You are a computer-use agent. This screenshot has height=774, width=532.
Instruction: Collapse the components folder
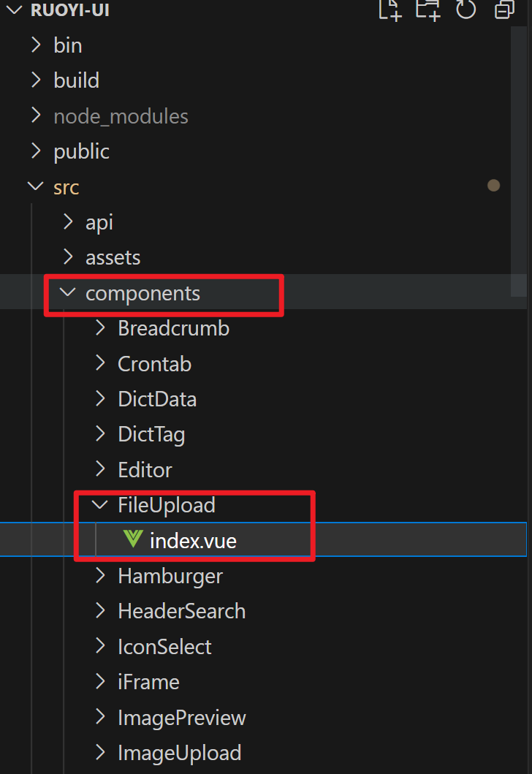pos(142,293)
